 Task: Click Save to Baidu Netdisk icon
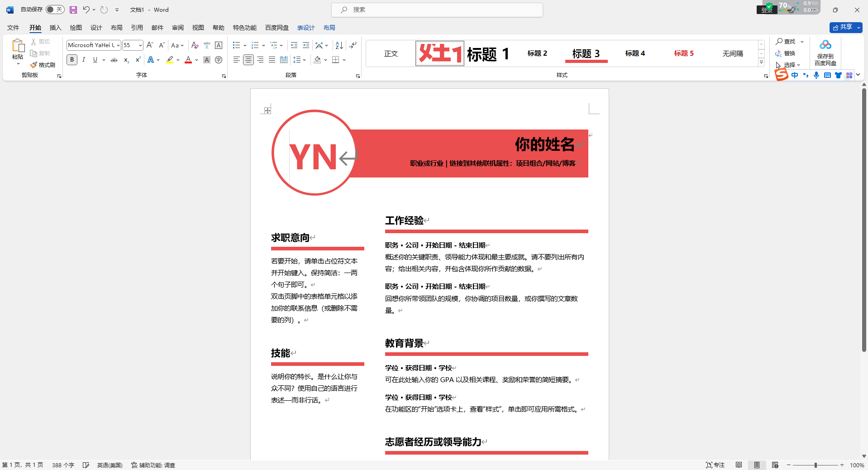(825, 53)
